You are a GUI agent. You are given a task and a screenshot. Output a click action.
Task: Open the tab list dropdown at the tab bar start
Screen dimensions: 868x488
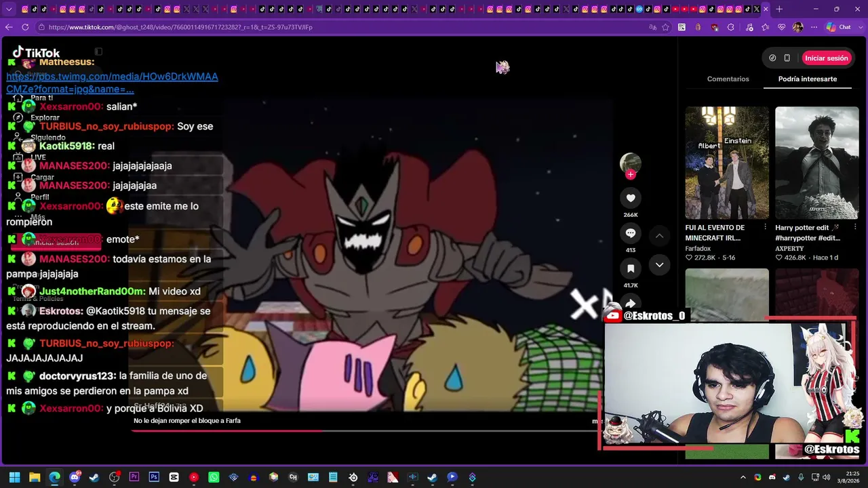pos(9,9)
